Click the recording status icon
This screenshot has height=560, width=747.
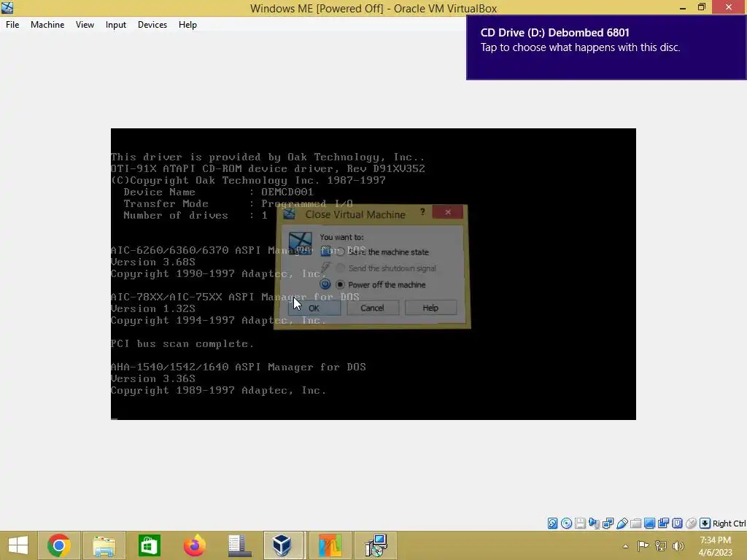pos(663,524)
